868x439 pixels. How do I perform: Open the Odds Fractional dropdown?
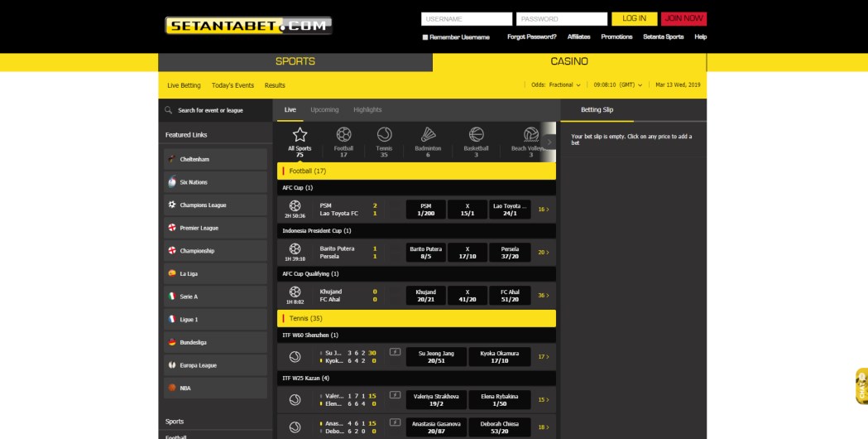click(556, 84)
